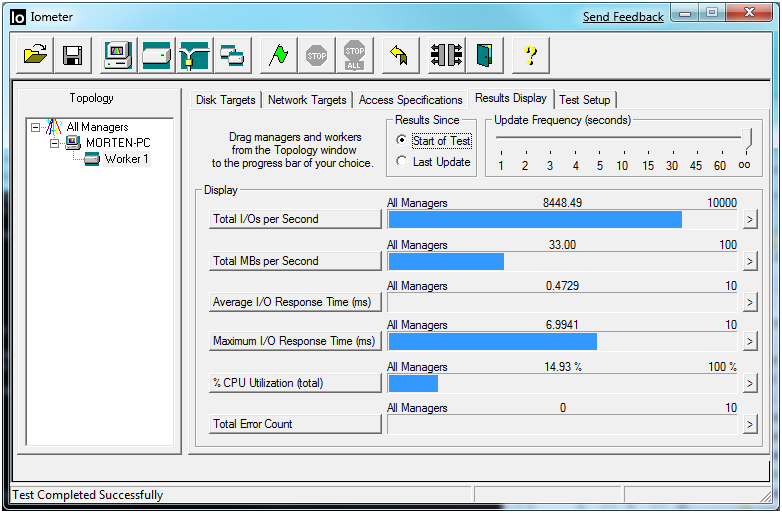Disconnect selected worker or manager icon

click(446, 55)
